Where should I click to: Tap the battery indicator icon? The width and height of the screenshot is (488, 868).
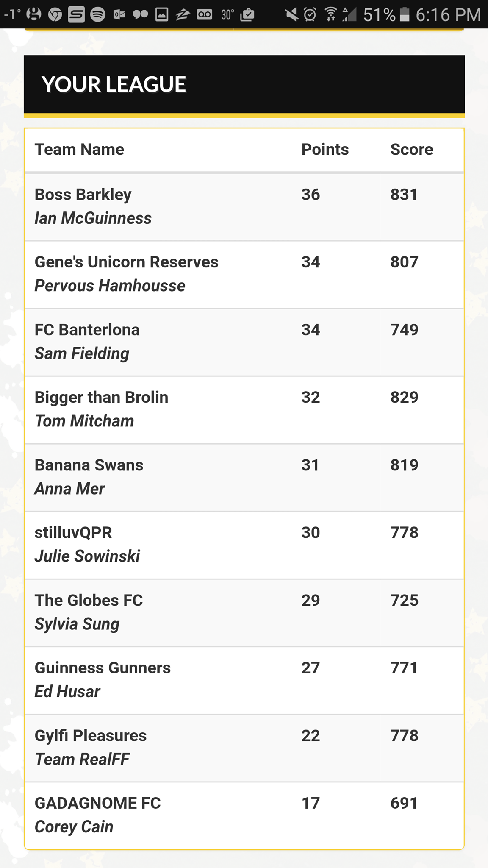point(405,15)
